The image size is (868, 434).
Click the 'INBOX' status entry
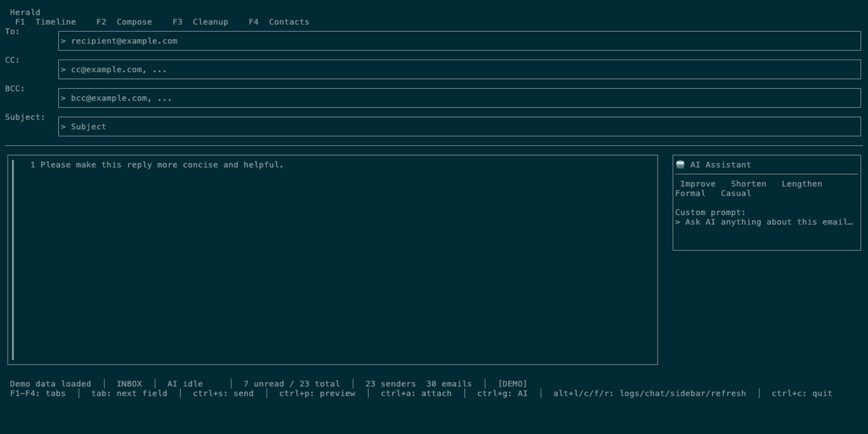click(x=129, y=384)
